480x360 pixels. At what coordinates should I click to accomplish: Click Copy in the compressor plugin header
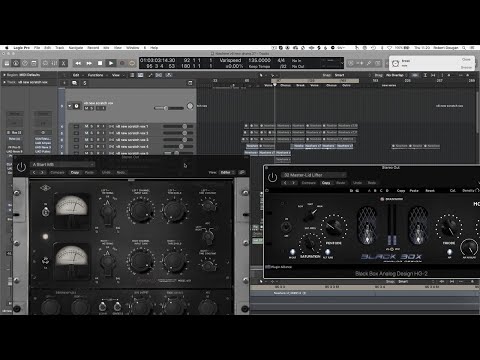75,172
